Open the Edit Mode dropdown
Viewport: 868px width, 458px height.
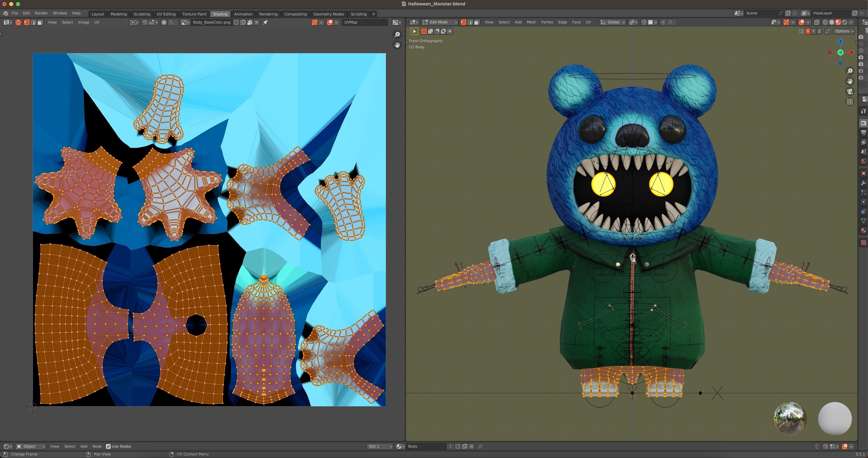click(x=440, y=22)
